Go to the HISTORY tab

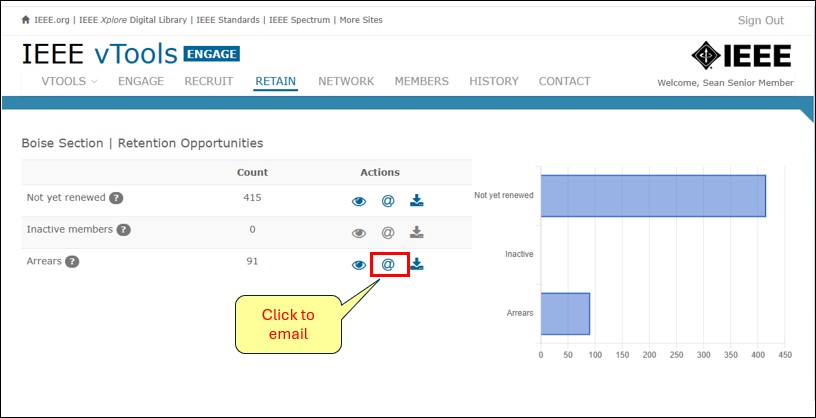pyautogui.click(x=494, y=81)
